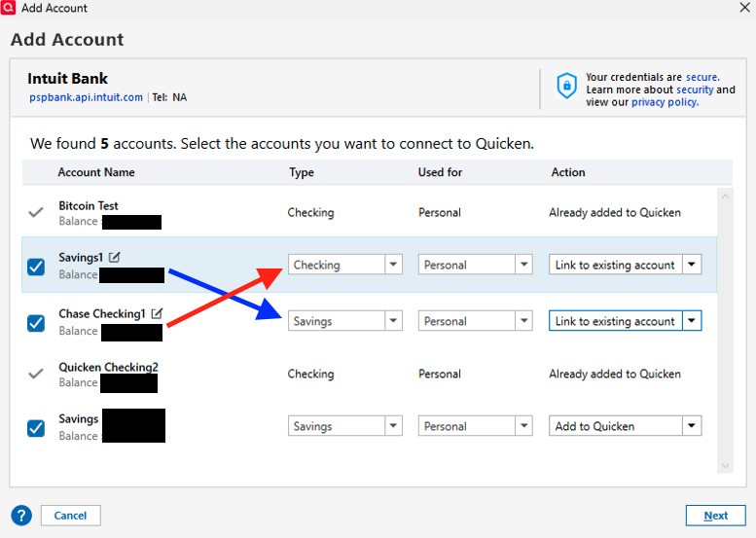Click the checkmark beside Quicken Checking2

pyautogui.click(x=36, y=374)
